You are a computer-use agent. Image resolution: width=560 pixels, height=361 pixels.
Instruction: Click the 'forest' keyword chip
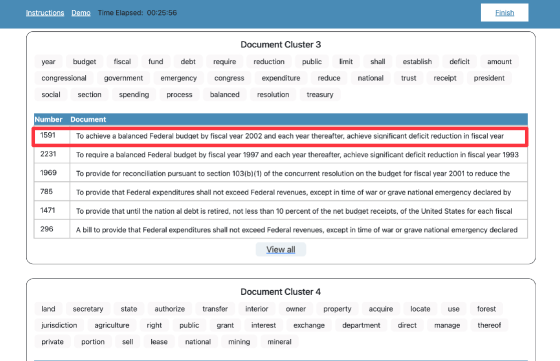pyautogui.click(x=486, y=309)
